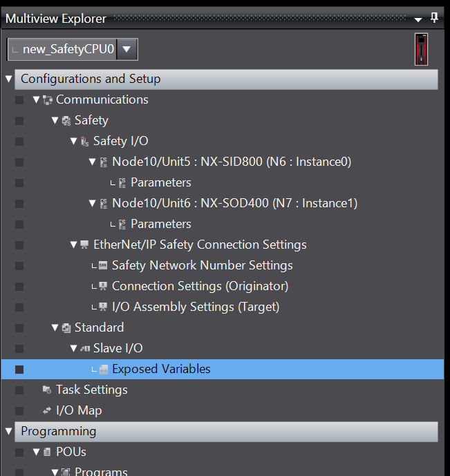Open the new_SafetyCPU0 device dropdown
Screen dimensions: 450x476
126,49
